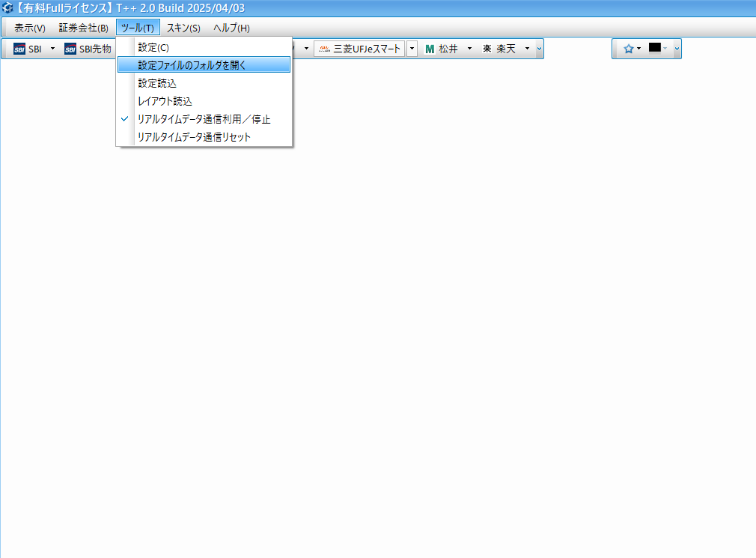Open the 三菱UFJeスマート broker button
This screenshot has height=558, width=756.
click(359, 49)
